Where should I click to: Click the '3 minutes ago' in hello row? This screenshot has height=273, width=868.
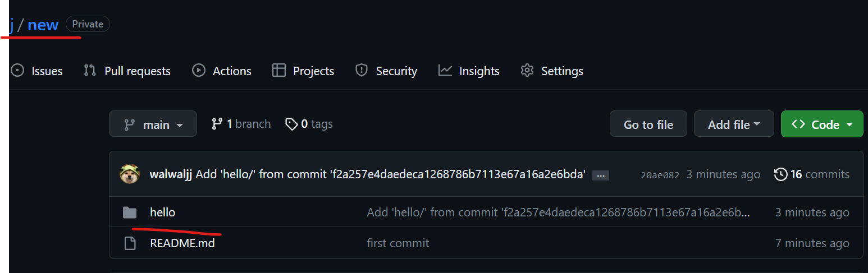point(812,212)
